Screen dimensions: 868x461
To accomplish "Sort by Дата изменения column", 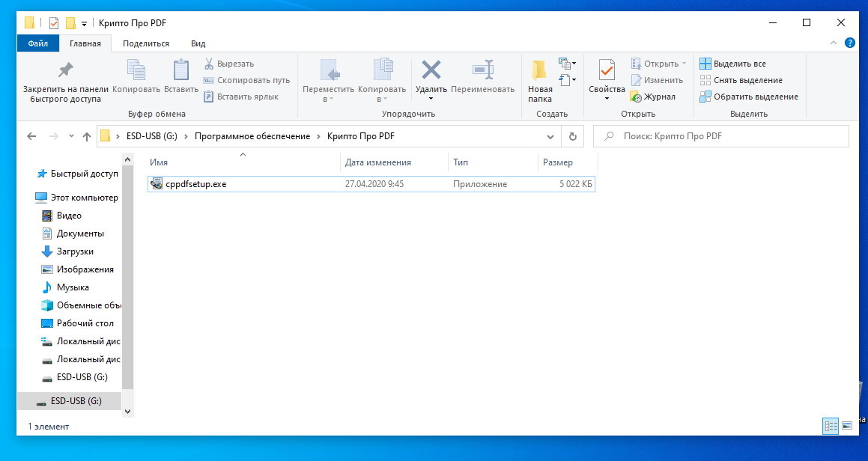I will 394,162.
